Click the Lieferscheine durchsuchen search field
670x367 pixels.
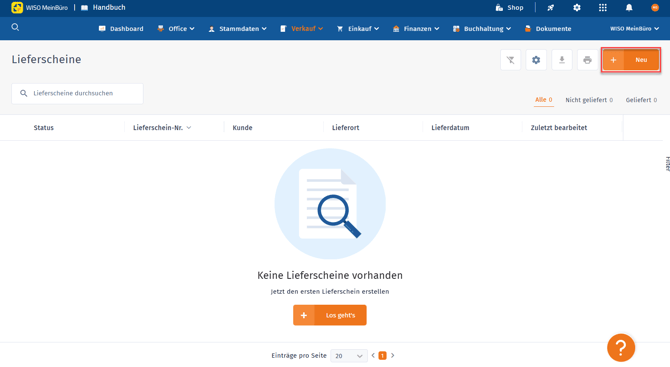[x=77, y=93]
